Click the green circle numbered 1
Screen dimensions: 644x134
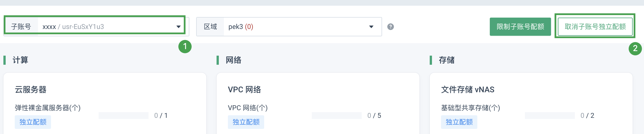185,46
